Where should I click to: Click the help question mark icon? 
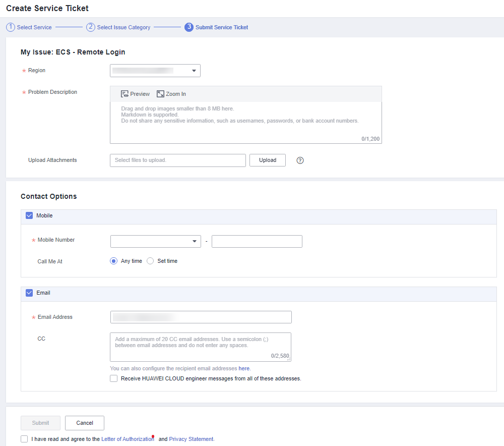(300, 160)
